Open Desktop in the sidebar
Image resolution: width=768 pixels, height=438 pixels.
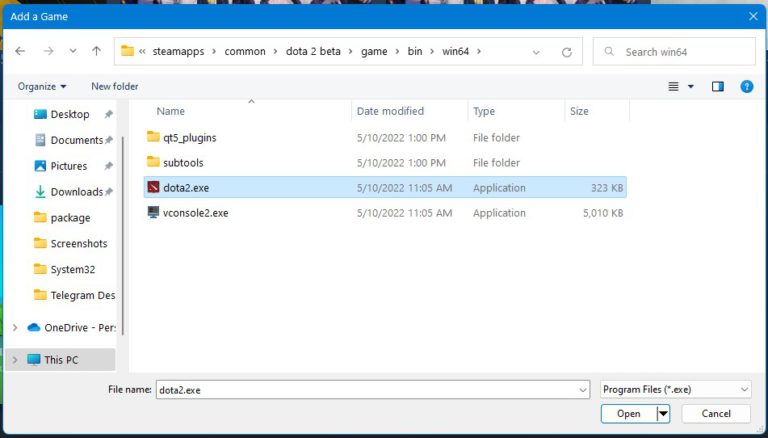point(70,114)
